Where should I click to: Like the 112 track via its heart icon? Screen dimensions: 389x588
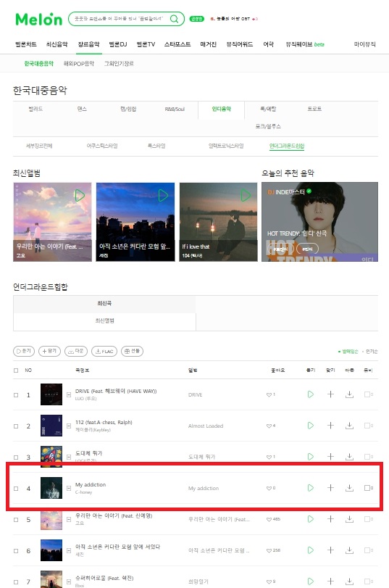(269, 426)
